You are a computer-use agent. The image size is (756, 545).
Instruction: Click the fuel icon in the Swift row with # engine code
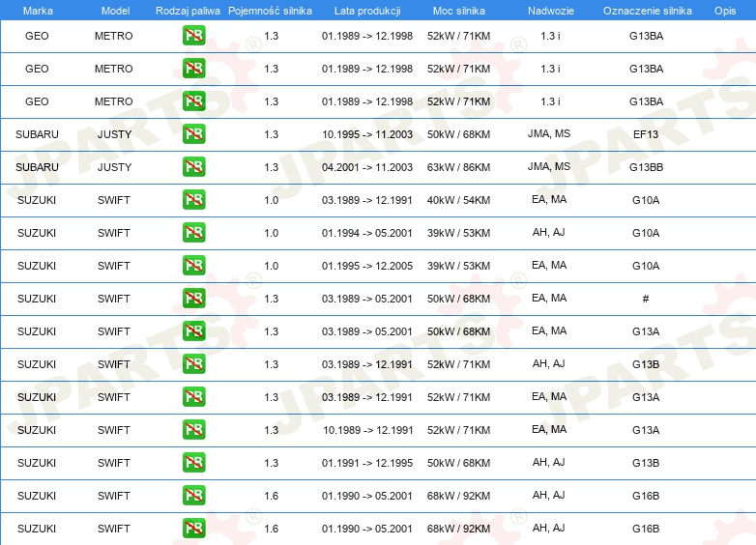(x=193, y=299)
